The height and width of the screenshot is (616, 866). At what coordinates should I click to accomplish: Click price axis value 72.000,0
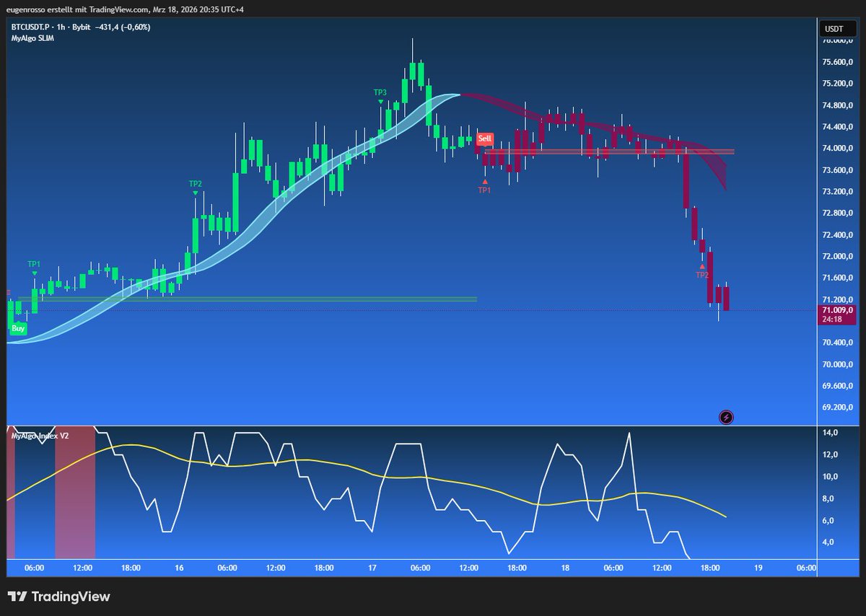[837, 257]
